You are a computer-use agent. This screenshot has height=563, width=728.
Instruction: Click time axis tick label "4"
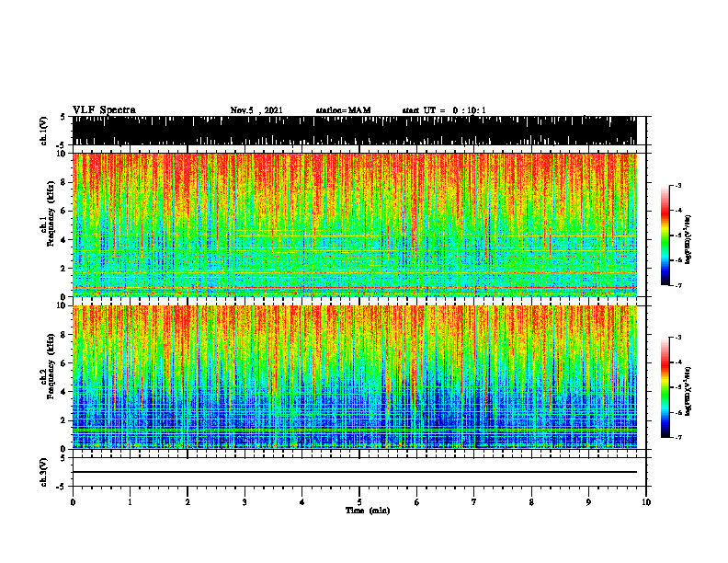point(302,502)
